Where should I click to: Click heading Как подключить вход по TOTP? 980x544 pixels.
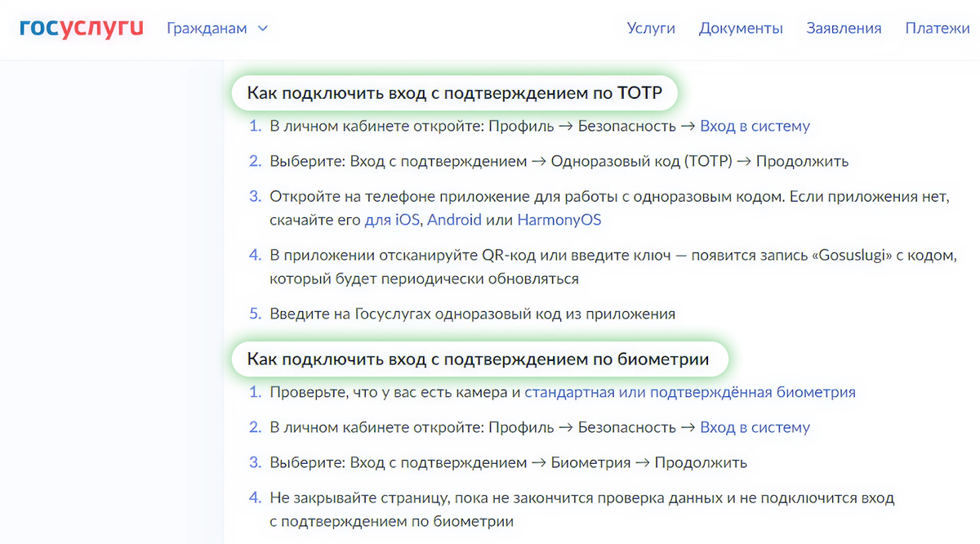[453, 93]
